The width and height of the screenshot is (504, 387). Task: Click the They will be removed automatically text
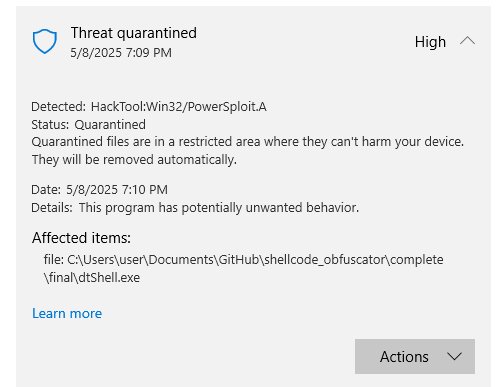point(134,160)
